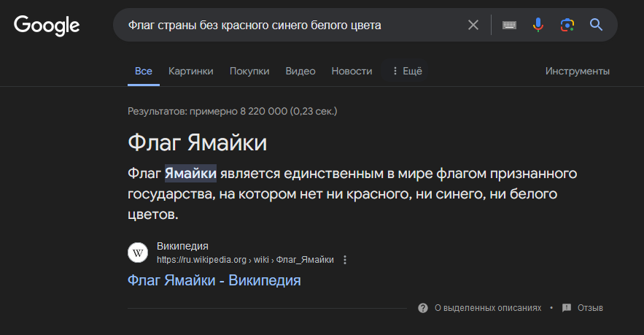Open the three-dot menu next to Wikipedia URL
The width and height of the screenshot is (644, 335).
click(x=345, y=260)
